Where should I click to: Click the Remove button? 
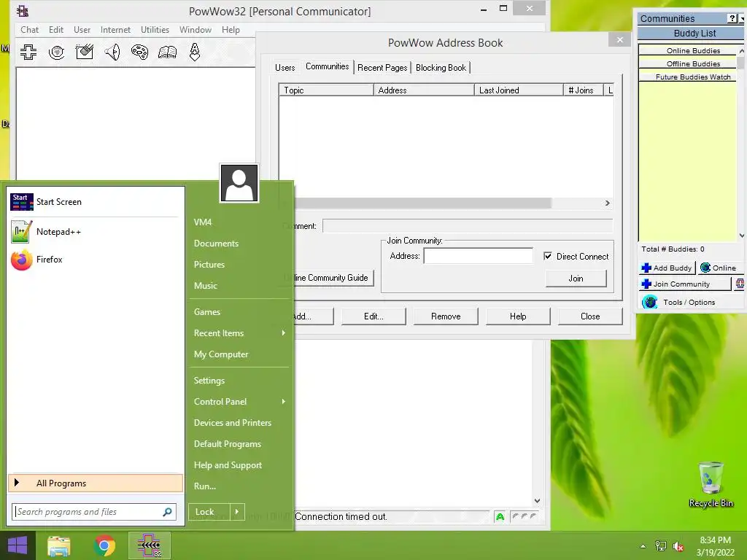pos(446,316)
